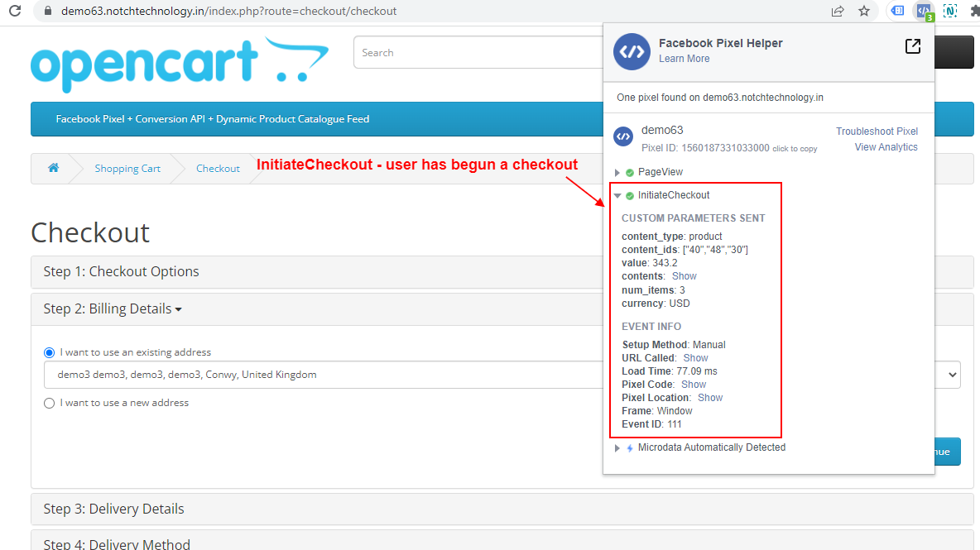980x550 pixels.
Task: Reload the checkout page
Action: [x=15, y=11]
